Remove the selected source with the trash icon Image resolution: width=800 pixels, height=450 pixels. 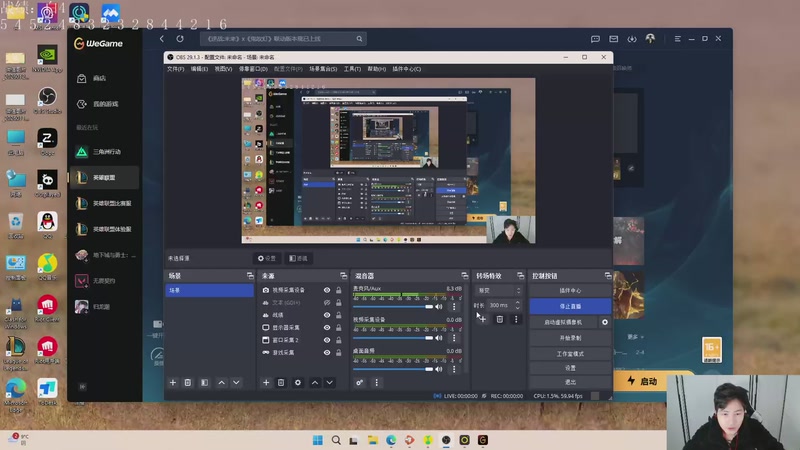point(281,382)
